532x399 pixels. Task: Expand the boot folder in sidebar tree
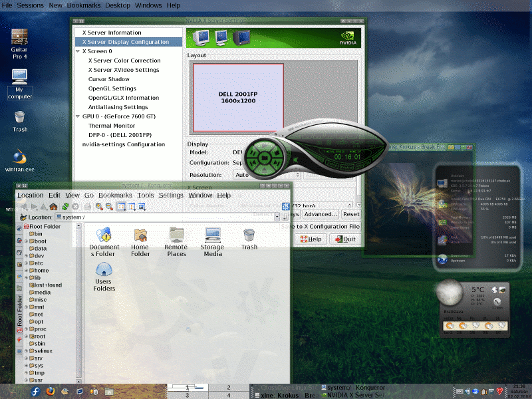[26, 241]
